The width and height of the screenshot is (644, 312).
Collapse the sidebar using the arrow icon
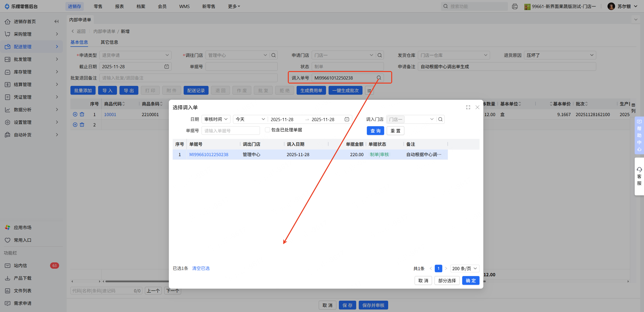[56, 21]
